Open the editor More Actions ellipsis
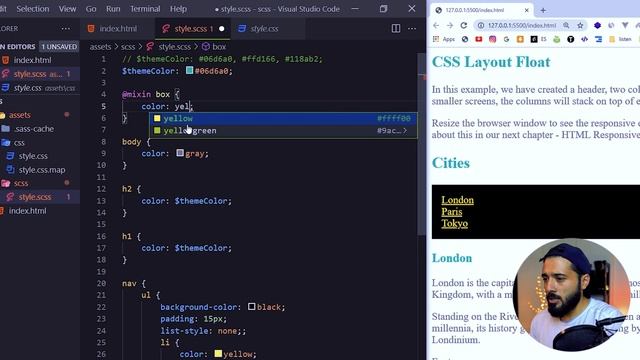This screenshot has width=640, height=360. click(x=412, y=29)
